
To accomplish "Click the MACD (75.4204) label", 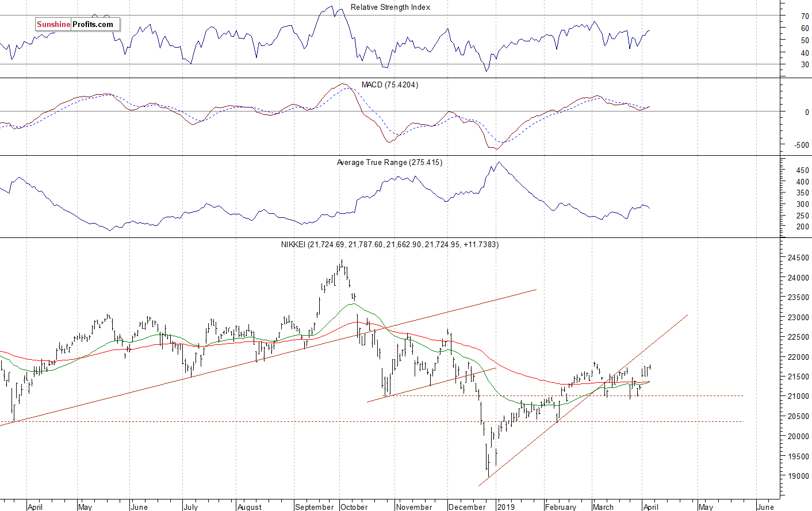I will click(390, 85).
